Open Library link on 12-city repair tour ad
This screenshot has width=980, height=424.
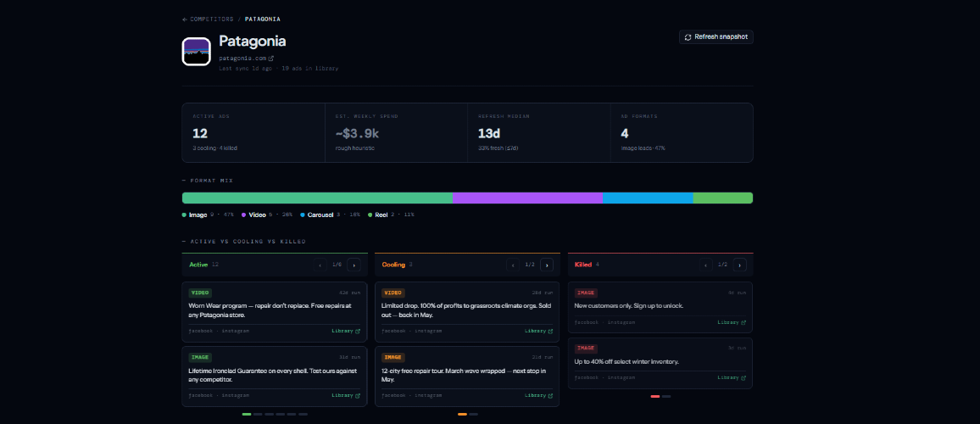(539, 395)
